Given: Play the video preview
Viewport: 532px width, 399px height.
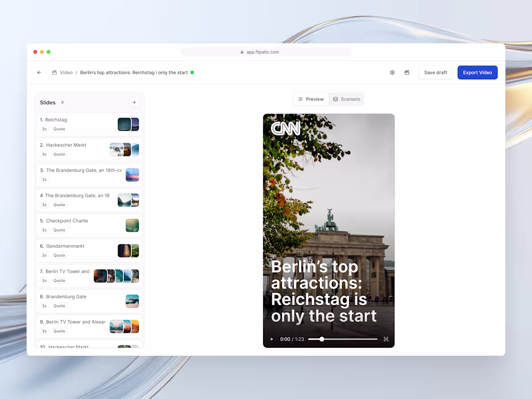Looking at the screenshot, I should (272, 339).
